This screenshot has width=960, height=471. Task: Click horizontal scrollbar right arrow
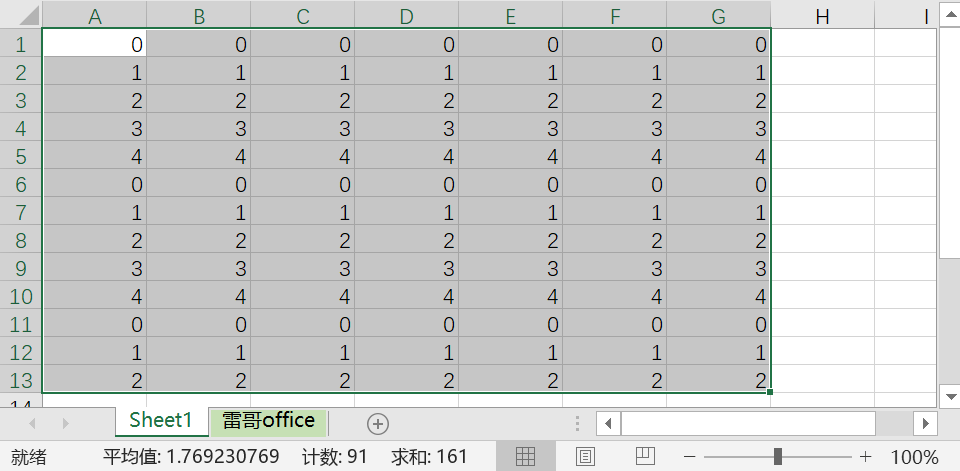click(x=925, y=423)
